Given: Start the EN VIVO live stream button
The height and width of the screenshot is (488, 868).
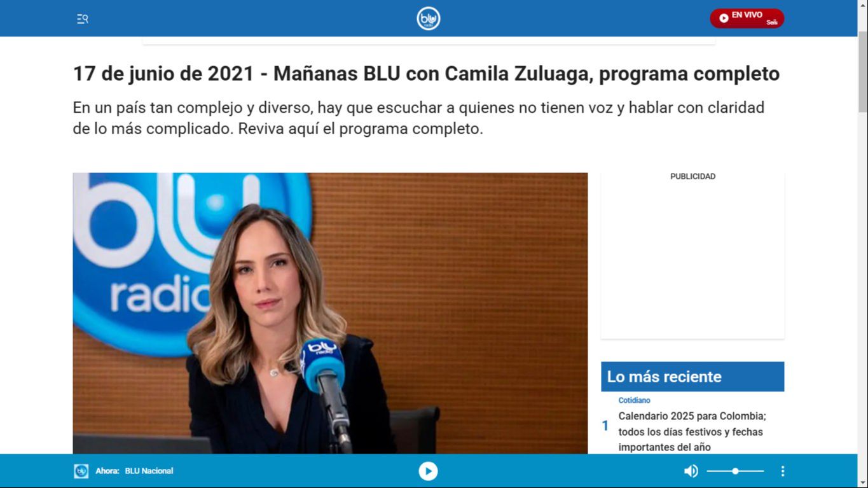Looking at the screenshot, I should [x=747, y=18].
